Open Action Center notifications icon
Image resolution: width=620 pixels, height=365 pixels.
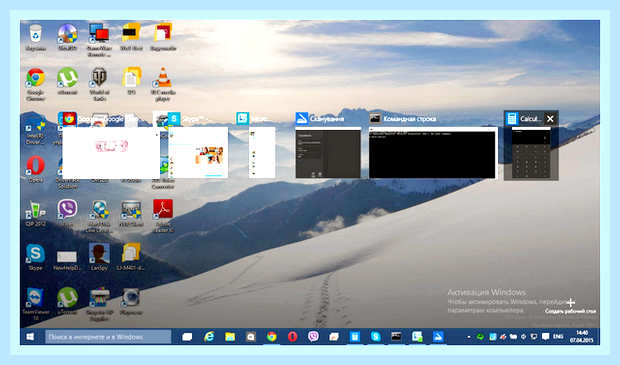coord(545,337)
